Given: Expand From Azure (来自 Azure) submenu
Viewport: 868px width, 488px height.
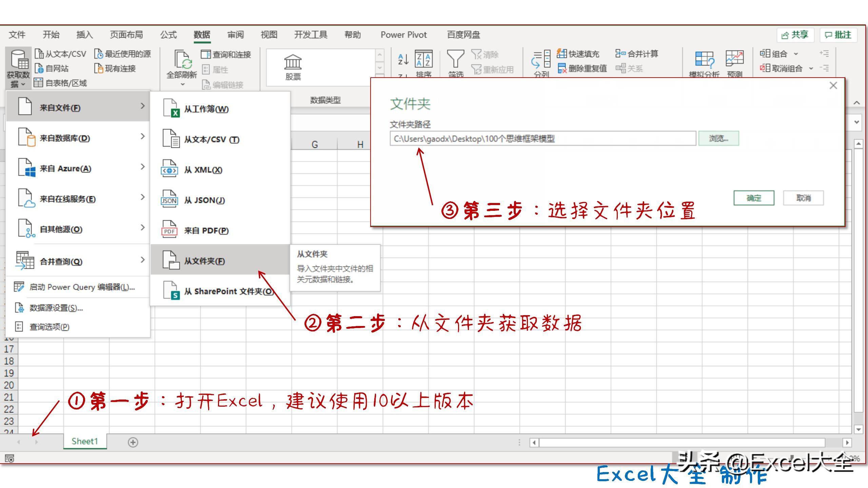Looking at the screenshot, I should (x=78, y=168).
